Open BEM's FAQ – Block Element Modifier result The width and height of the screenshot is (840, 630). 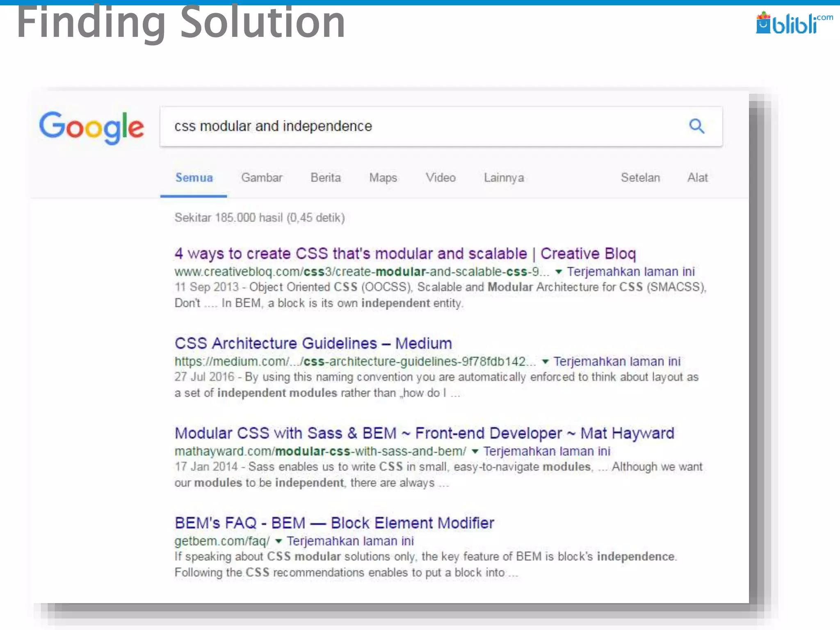click(334, 523)
